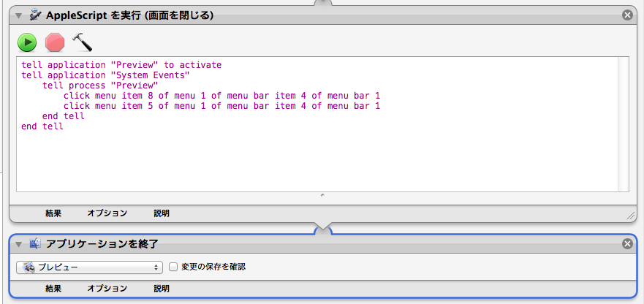644x304 pixels.
Task: Open 結果 tab of アプリケーションを終了 action
Action: (53, 289)
